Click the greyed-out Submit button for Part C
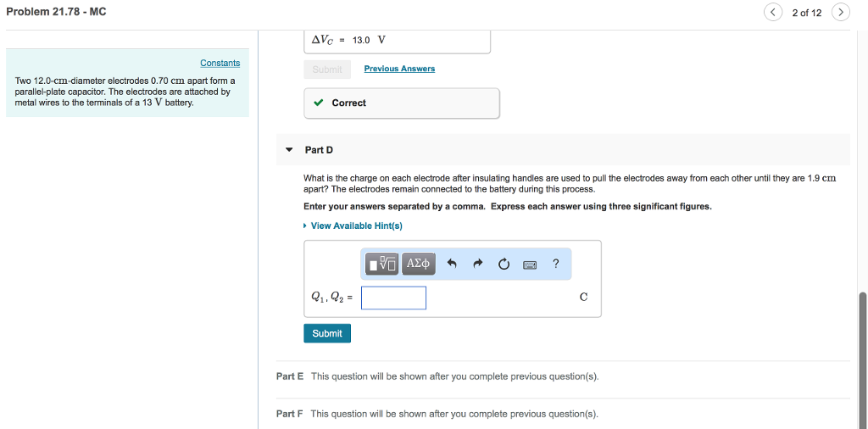The height and width of the screenshot is (429, 868). click(x=327, y=70)
